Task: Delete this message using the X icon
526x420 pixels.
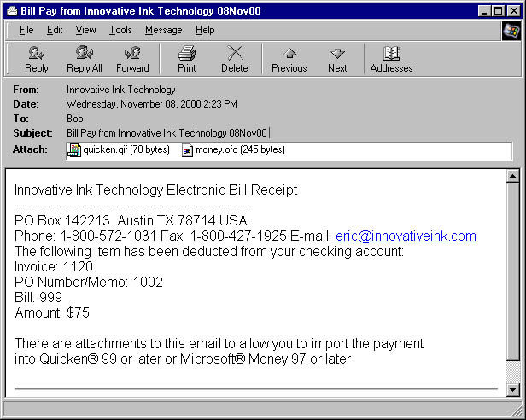Action: point(235,59)
